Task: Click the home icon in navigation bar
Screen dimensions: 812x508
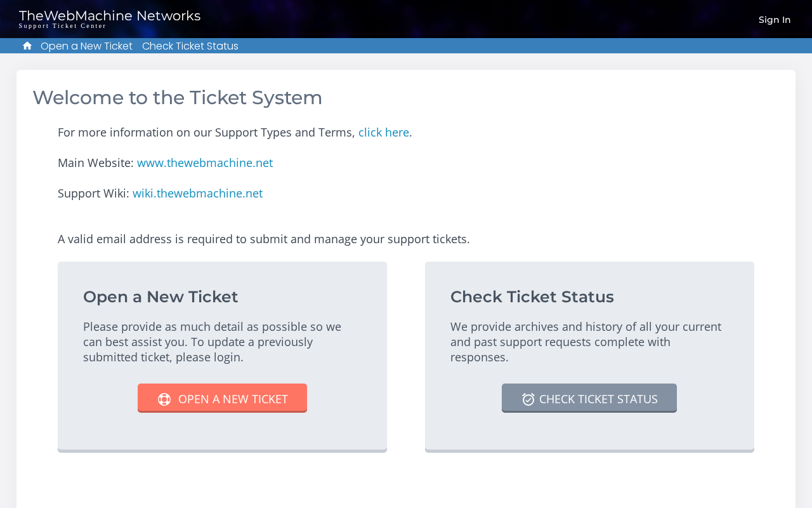Action: (27, 46)
